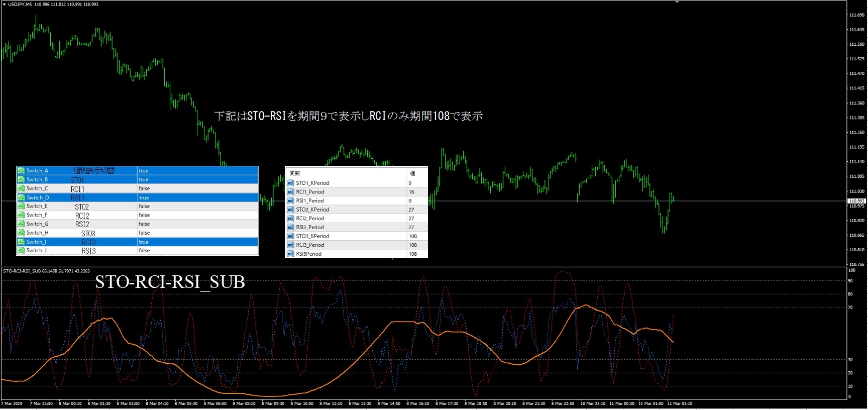The height and width of the screenshot is (410, 868).
Task: Click the Switch_D parameter icon
Action: [x=21, y=197]
